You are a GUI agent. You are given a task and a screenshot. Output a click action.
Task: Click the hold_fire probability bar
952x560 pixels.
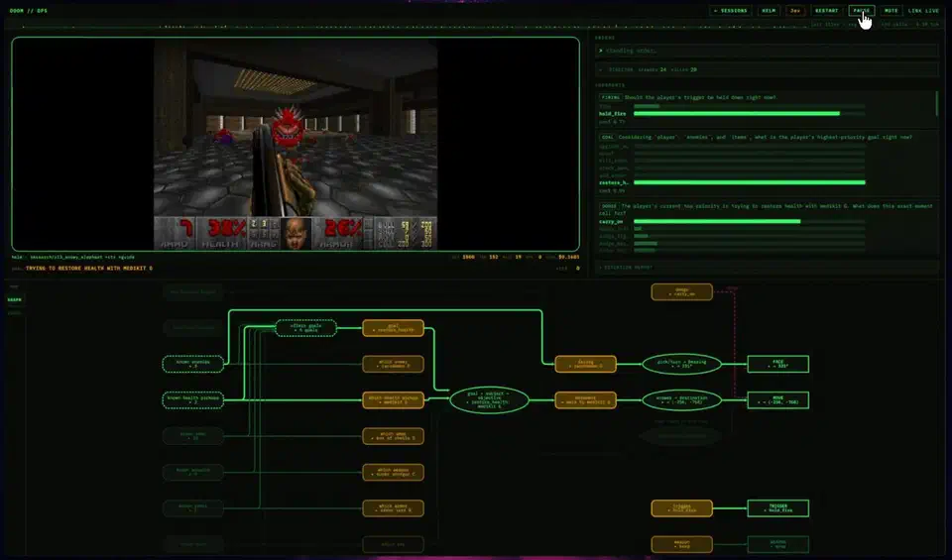click(x=750, y=113)
